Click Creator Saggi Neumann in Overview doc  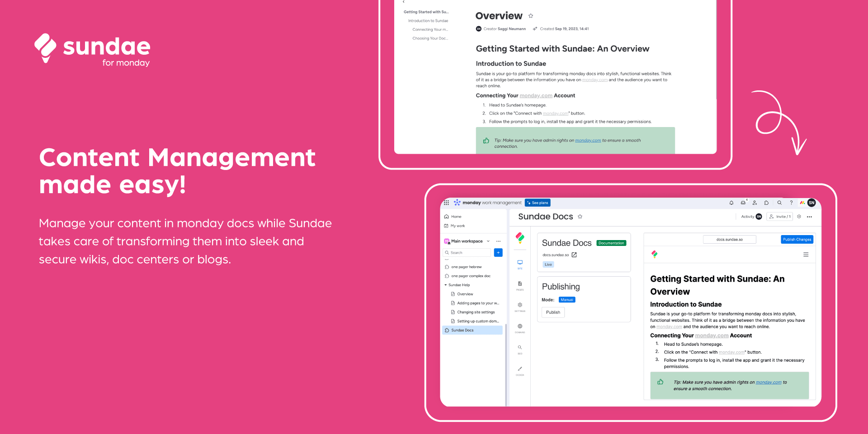click(x=501, y=29)
